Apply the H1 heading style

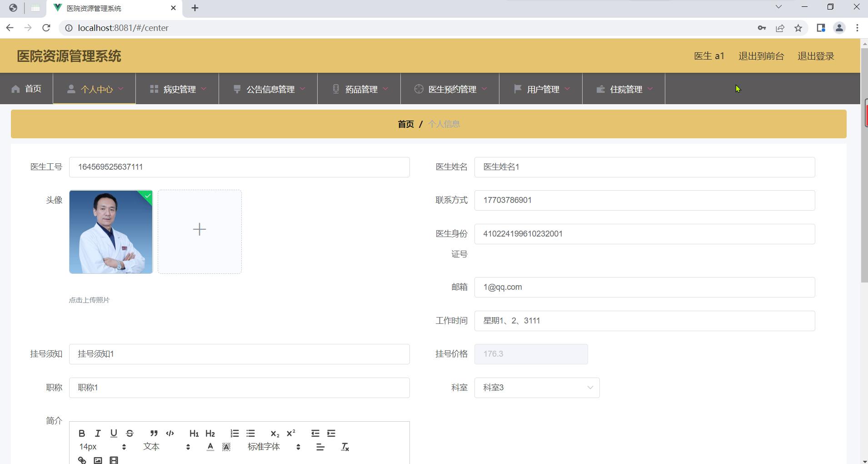click(x=194, y=434)
